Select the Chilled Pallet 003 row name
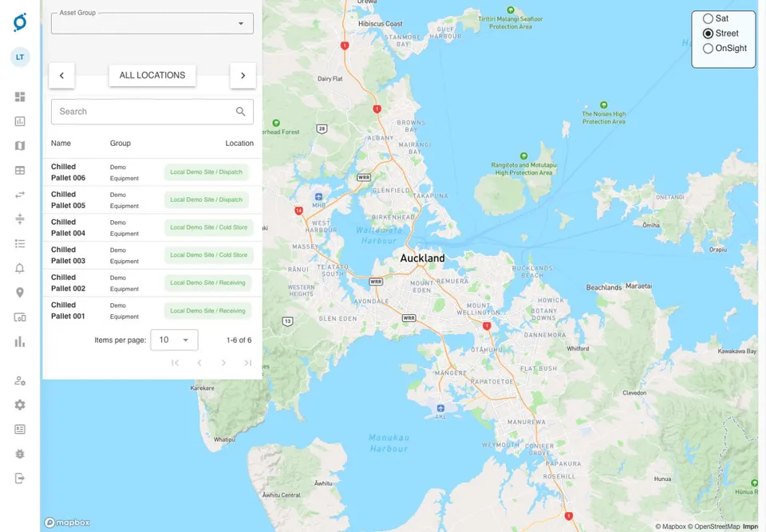 tap(68, 255)
